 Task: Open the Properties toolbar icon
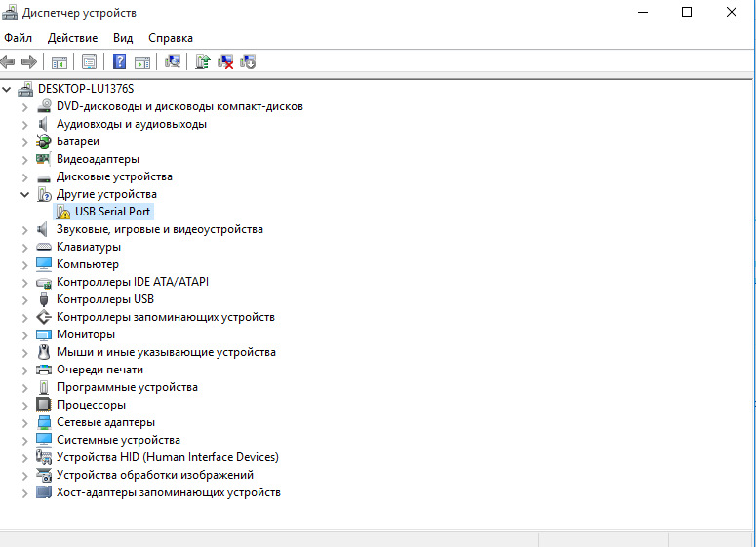pyautogui.click(x=89, y=61)
